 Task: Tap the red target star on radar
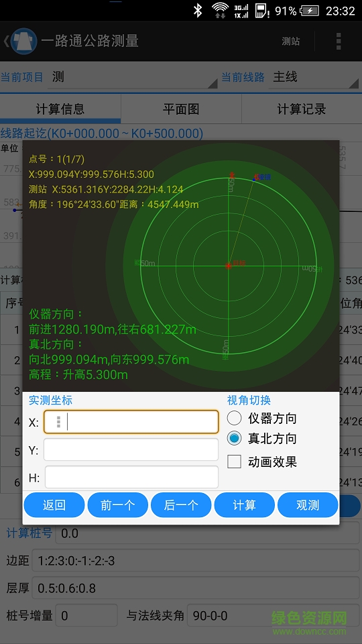click(x=229, y=266)
